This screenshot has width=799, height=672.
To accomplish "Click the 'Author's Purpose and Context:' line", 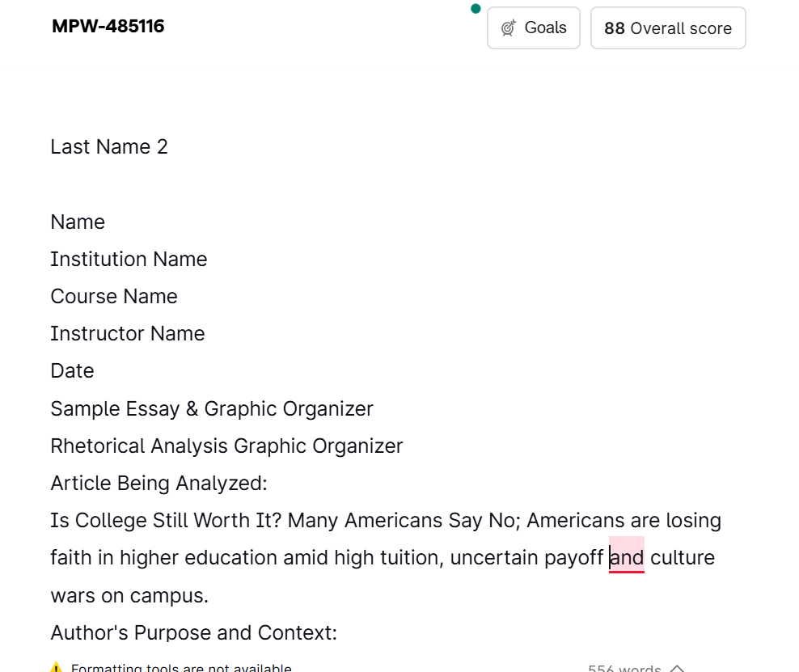I will 193,632.
